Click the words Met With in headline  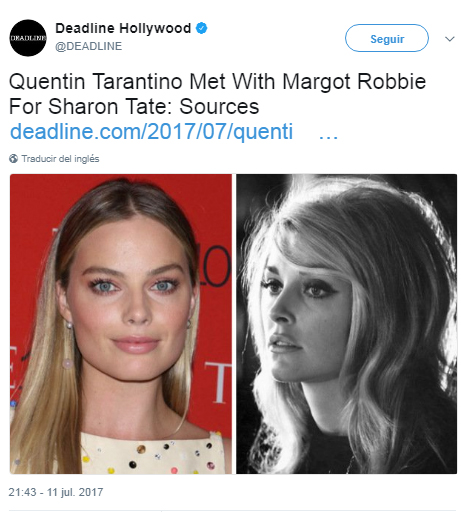(233, 82)
